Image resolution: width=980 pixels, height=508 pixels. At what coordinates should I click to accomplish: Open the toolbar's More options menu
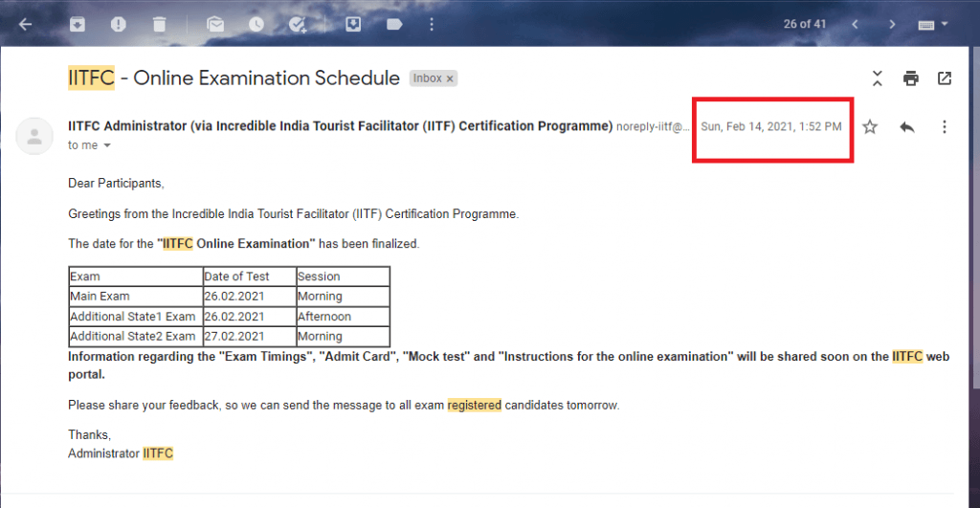tap(432, 24)
